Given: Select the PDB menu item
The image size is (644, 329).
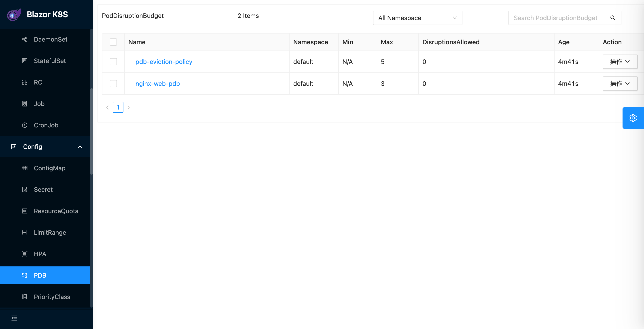Looking at the screenshot, I should pyautogui.click(x=45, y=276).
